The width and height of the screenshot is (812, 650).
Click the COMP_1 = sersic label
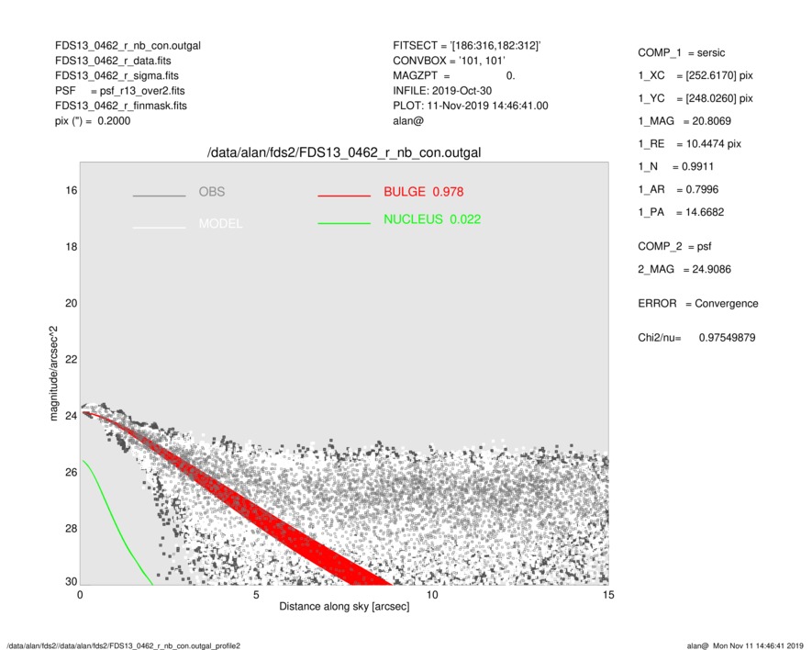point(681,53)
